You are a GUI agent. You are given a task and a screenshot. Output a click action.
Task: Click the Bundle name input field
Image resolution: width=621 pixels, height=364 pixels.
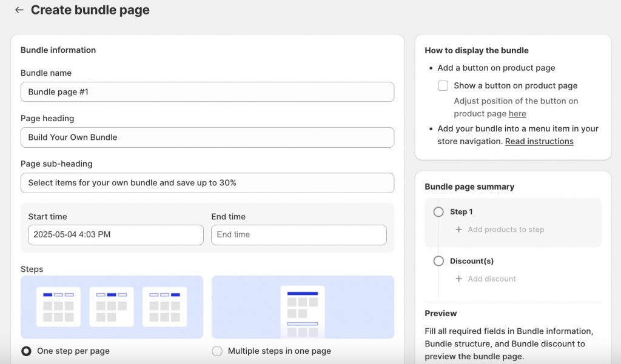[207, 92]
